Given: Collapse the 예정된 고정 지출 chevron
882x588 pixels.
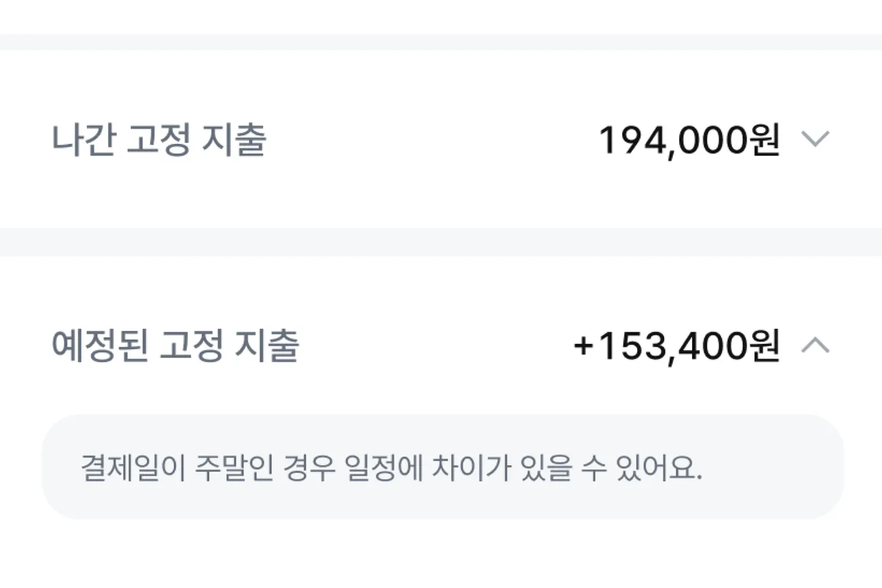Looking at the screenshot, I should click(815, 346).
